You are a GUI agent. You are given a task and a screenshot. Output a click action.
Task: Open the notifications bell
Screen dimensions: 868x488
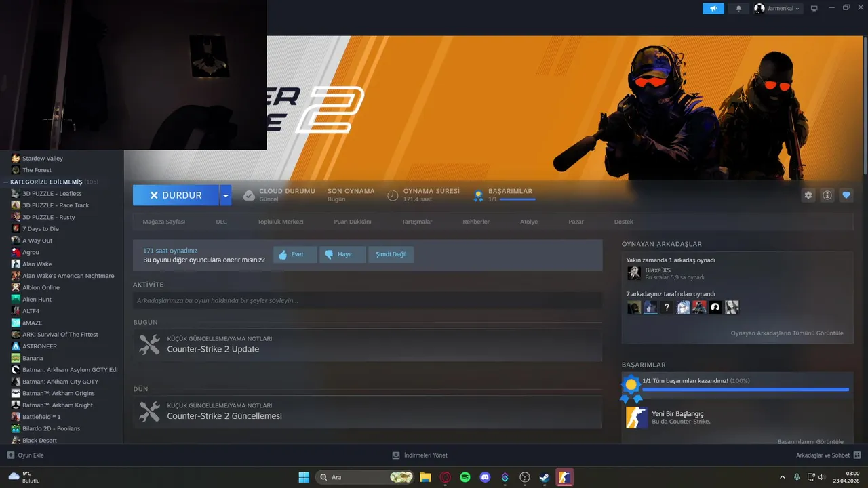tap(738, 8)
